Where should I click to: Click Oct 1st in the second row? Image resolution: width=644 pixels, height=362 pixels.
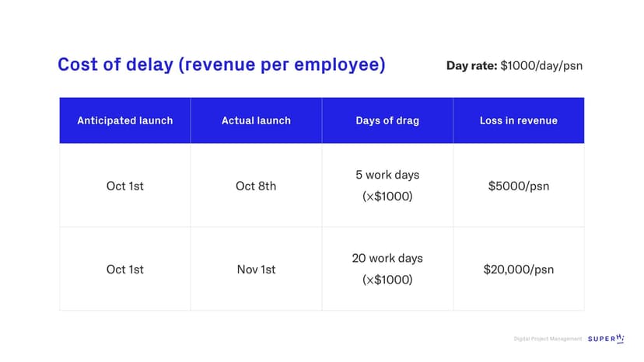(124, 270)
